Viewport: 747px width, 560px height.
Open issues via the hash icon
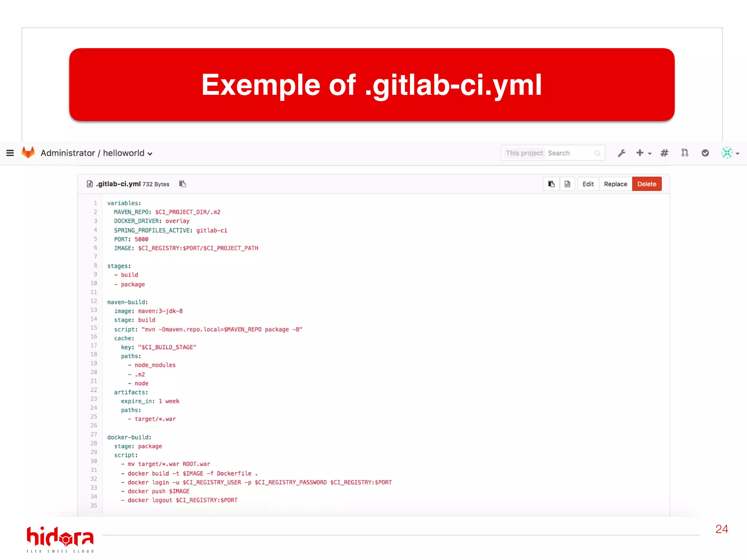click(664, 153)
